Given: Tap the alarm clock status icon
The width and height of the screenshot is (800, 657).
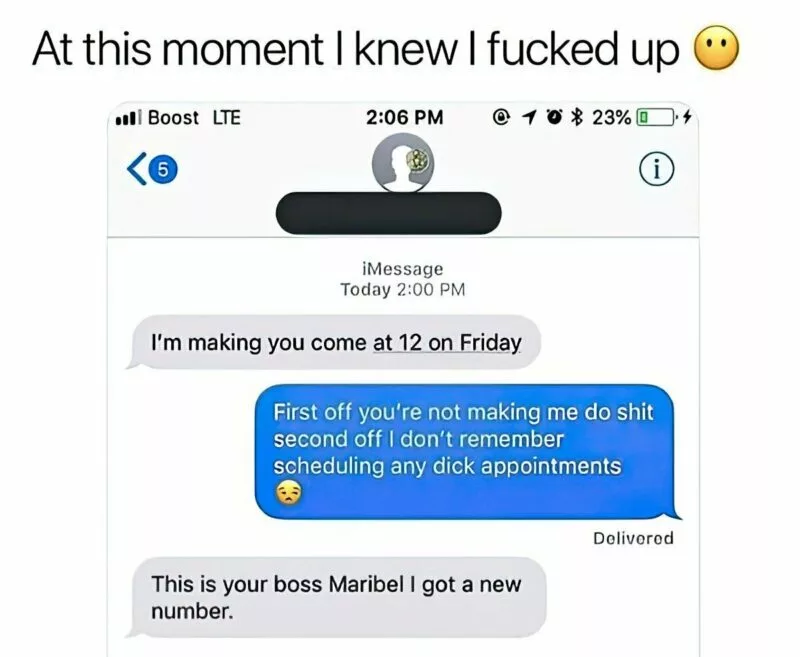Looking at the screenshot, I should pos(554,118).
